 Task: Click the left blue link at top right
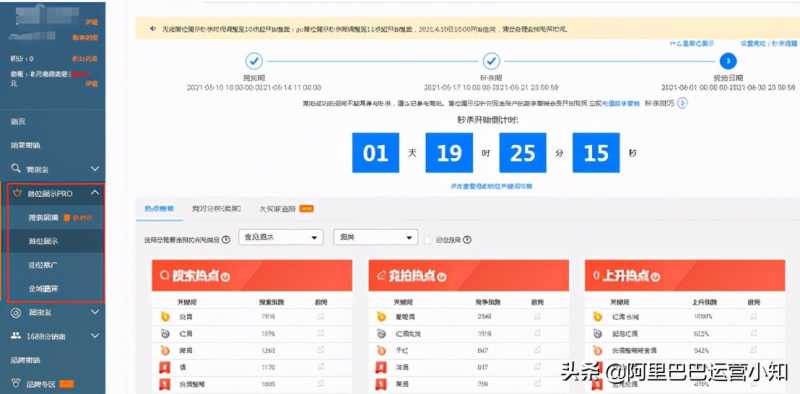(691, 44)
